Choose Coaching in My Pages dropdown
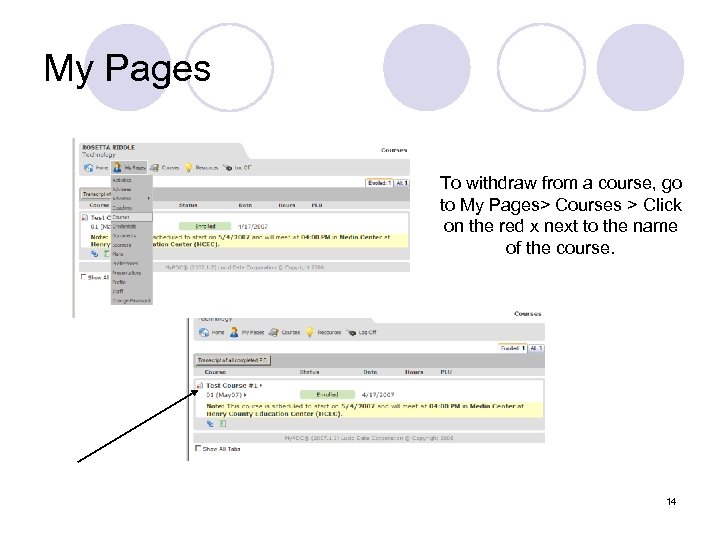 (132, 208)
